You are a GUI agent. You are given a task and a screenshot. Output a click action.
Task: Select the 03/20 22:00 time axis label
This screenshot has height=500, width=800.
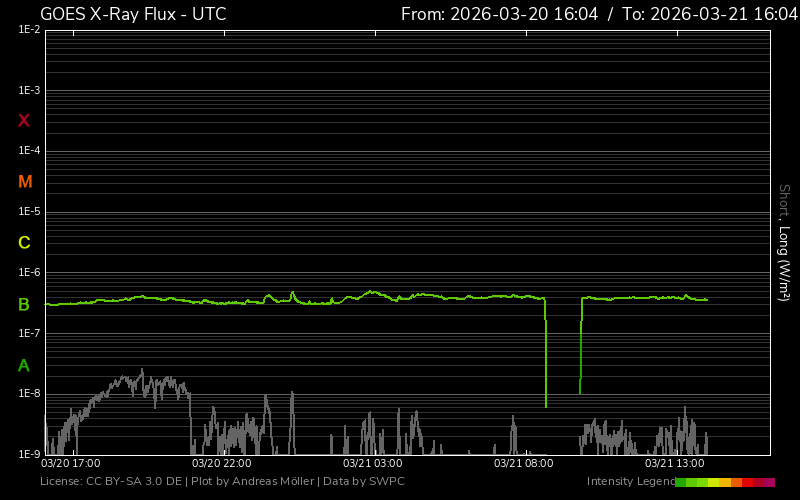[x=221, y=464]
